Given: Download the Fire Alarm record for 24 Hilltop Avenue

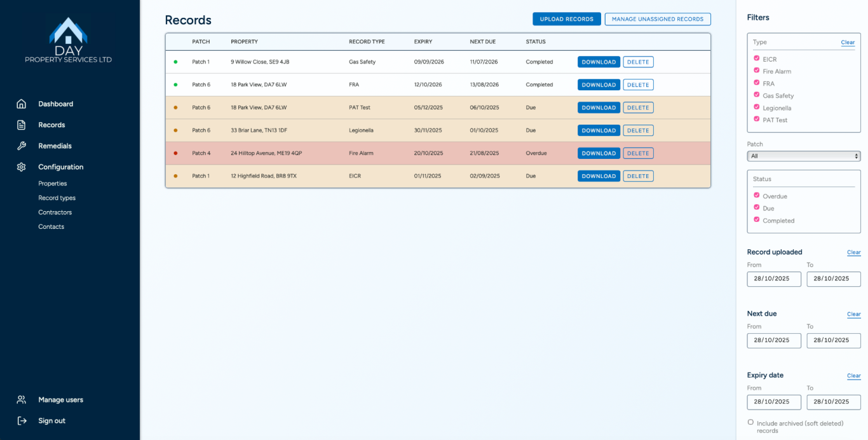Looking at the screenshot, I should 598,153.
